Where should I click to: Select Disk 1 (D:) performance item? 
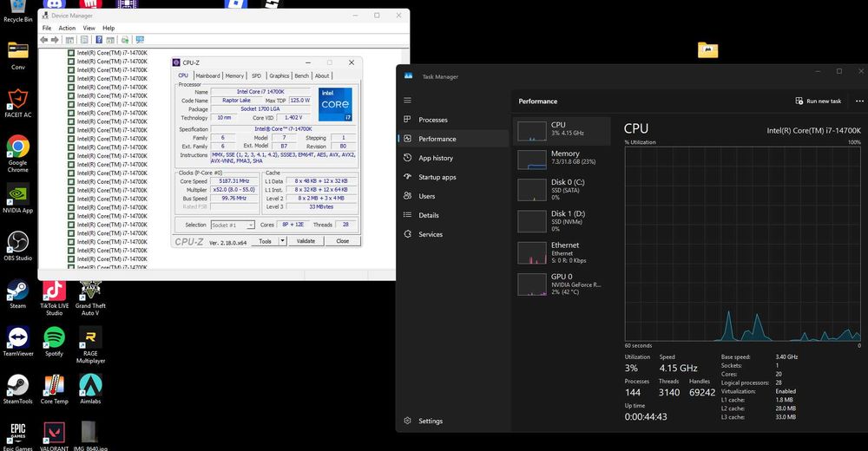click(x=562, y=221)
